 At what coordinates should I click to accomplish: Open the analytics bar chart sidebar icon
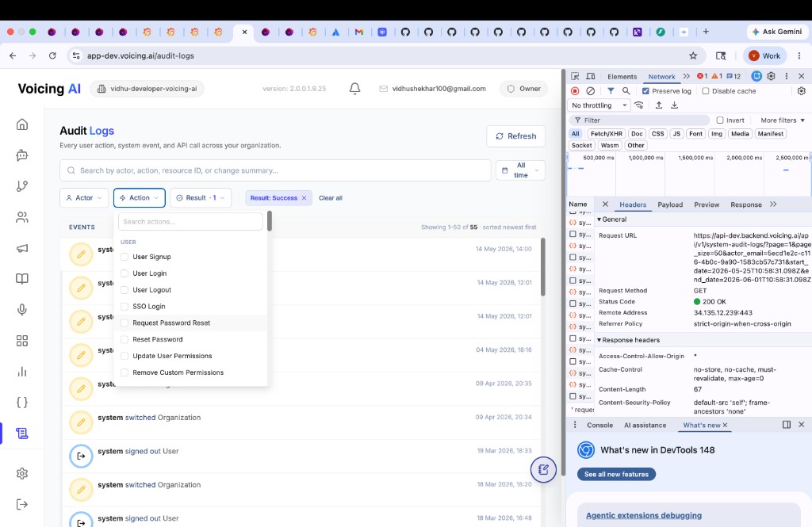click(x=21, y=372)
